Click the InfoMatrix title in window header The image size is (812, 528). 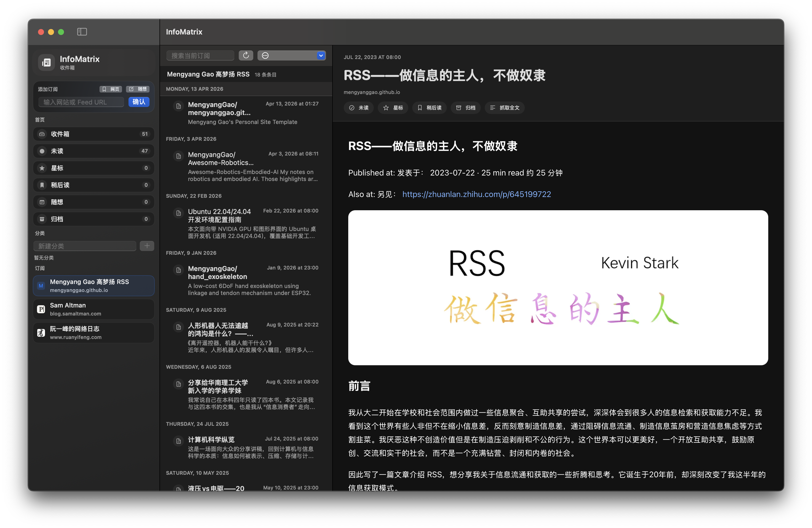[x=184, y=32]
